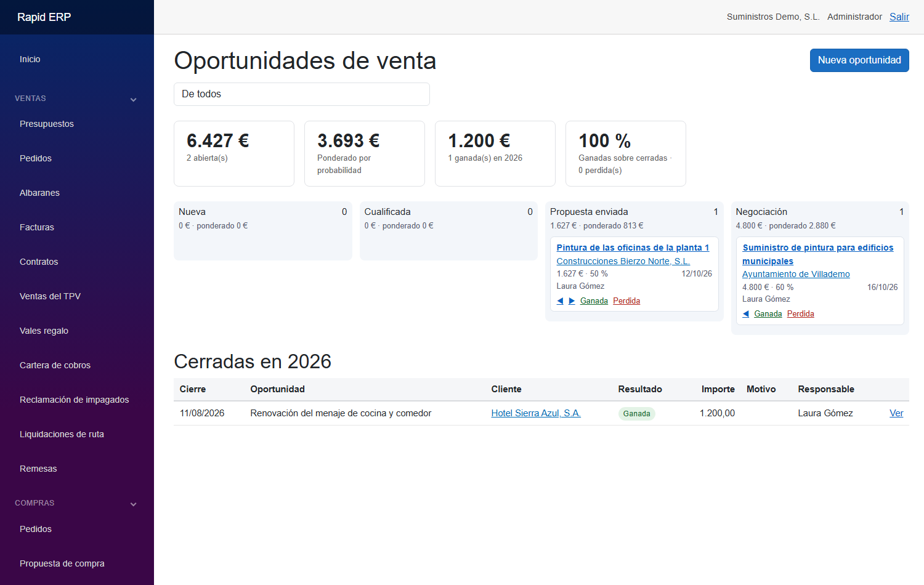Open client Construcciones Bierzo Norte, S.L.
This screenshot has height=585, width=924.
tap(623, 261)
